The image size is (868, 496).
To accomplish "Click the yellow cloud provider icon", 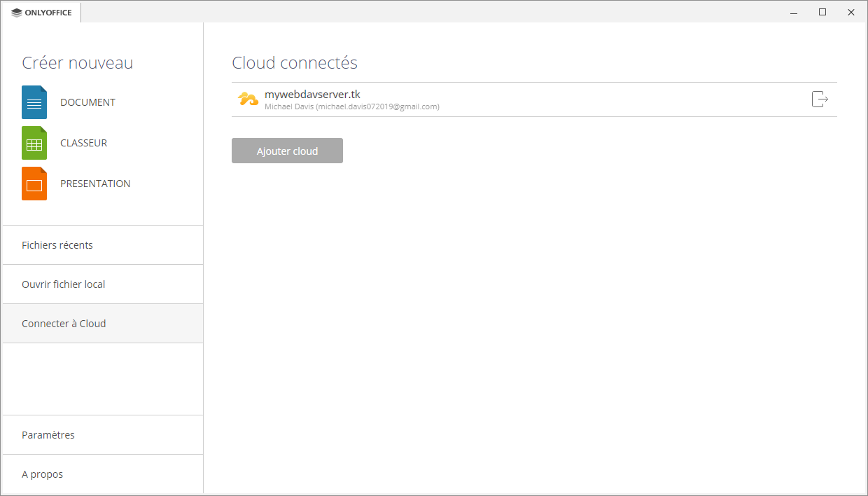I will tap(248, 99).
